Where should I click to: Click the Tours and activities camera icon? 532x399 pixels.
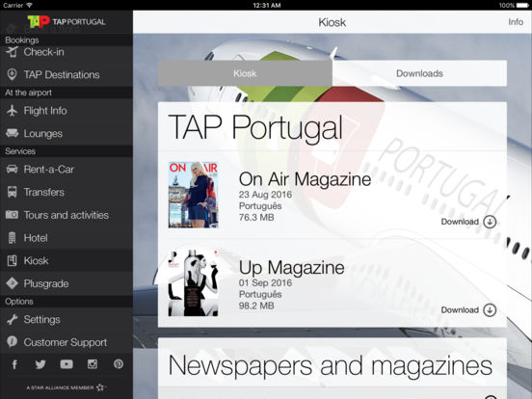[x=12, y=214]
